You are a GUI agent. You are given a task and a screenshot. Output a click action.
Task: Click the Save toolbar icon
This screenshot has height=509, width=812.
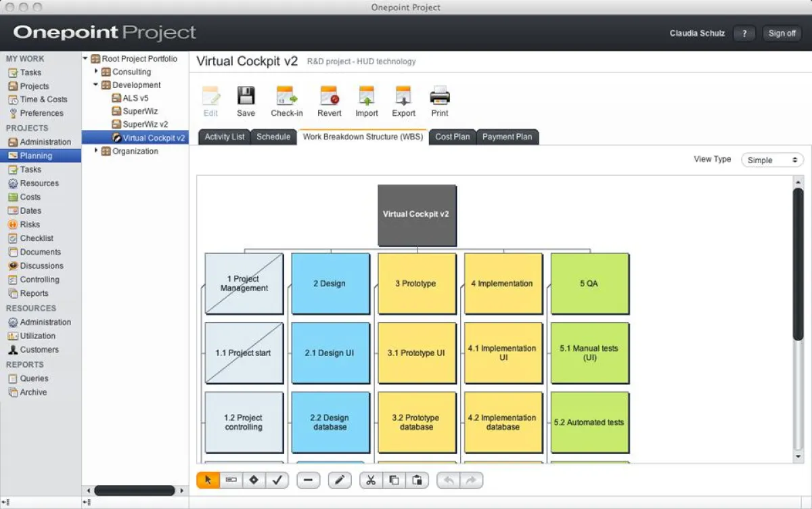[x=246, y=102]
